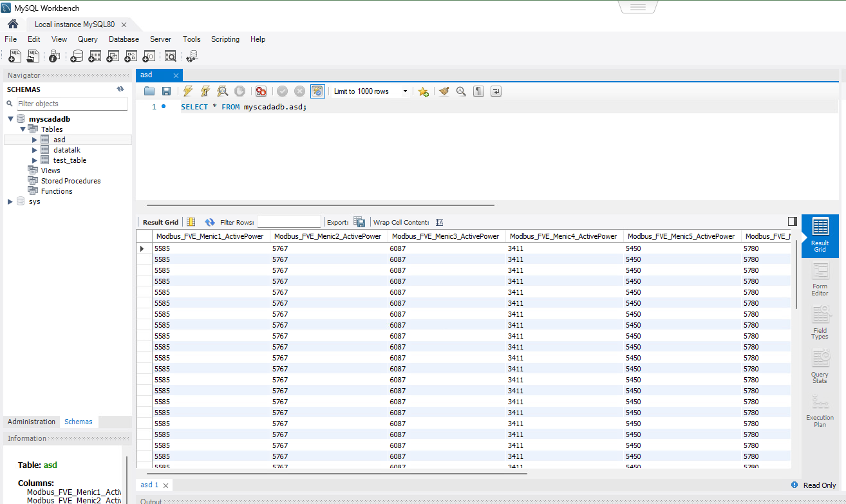
Task: Select Functions in schema tree
Action: 57,191
